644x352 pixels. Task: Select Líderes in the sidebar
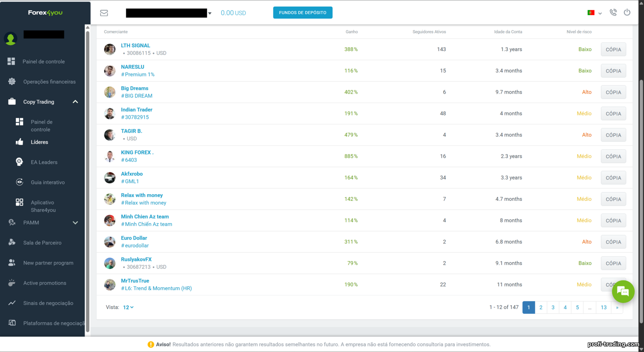point(39,142)
